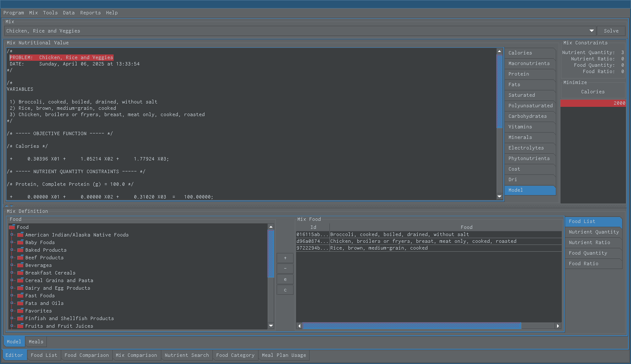Open the Food Comparison tab
This screenshot has width=631, height=364.
87,355
